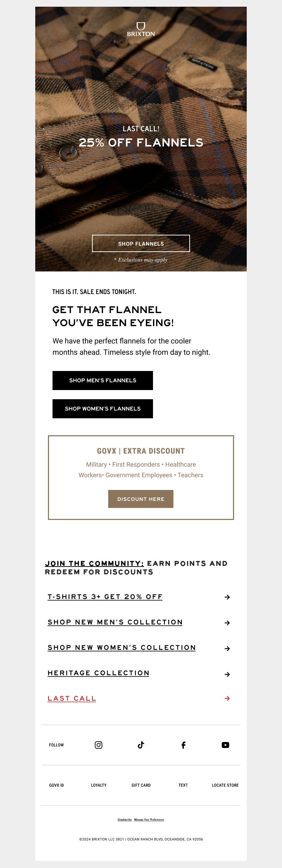Image resolution: width=282 pixels, height=868 pixels.
Task: Open the Facebook icon link
Action: point(183,745)
